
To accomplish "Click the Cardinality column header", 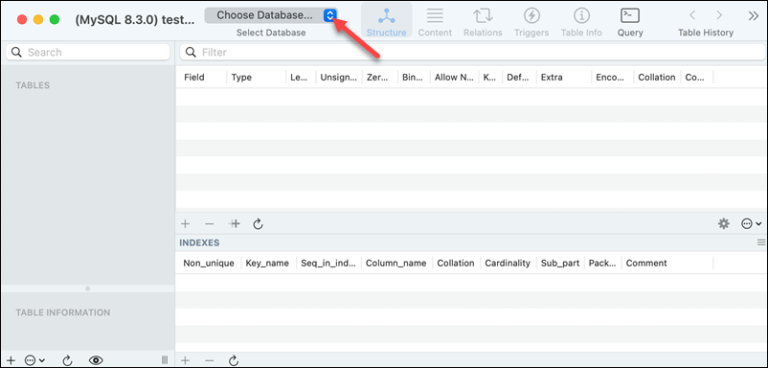I will click(508, 263).
